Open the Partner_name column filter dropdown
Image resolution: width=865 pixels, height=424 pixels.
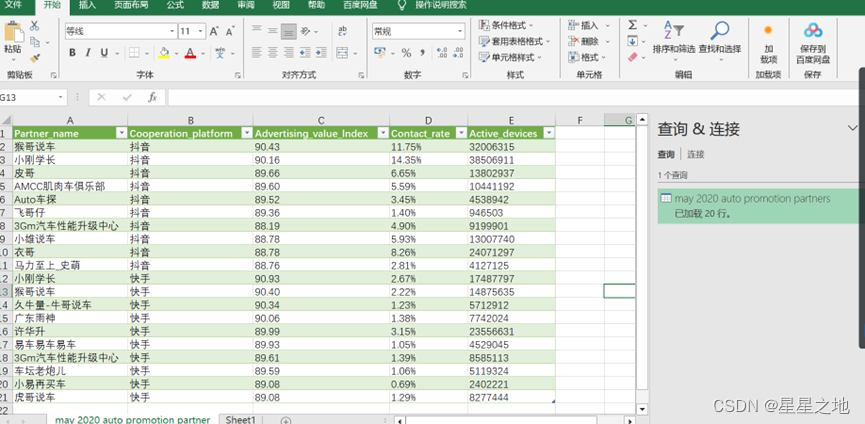coord(121,133)
